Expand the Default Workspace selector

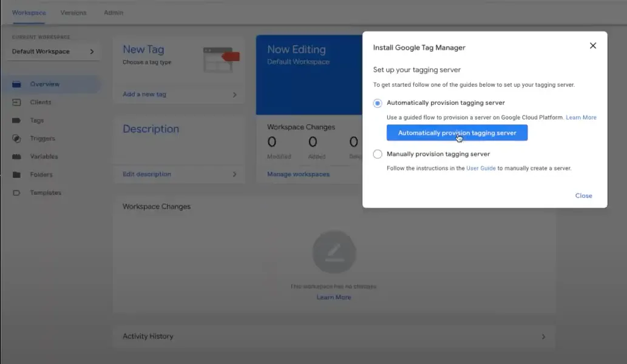[x=53, y=52]
